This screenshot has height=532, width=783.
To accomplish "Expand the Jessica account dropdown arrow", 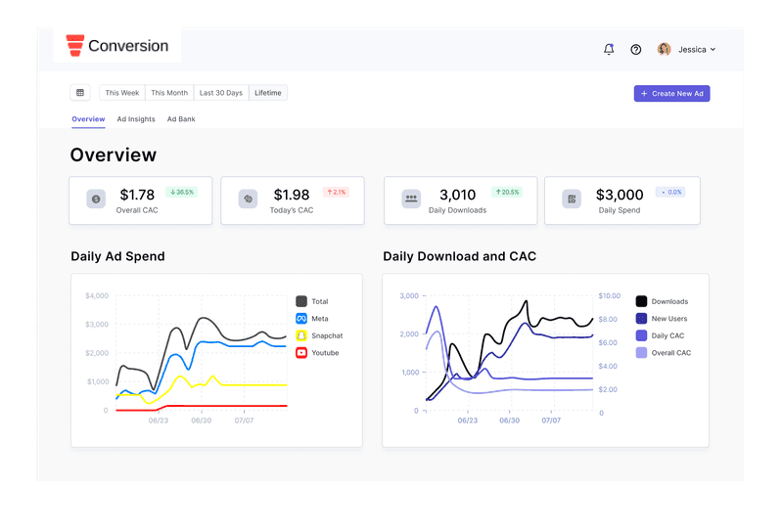I will click(713, 50).
